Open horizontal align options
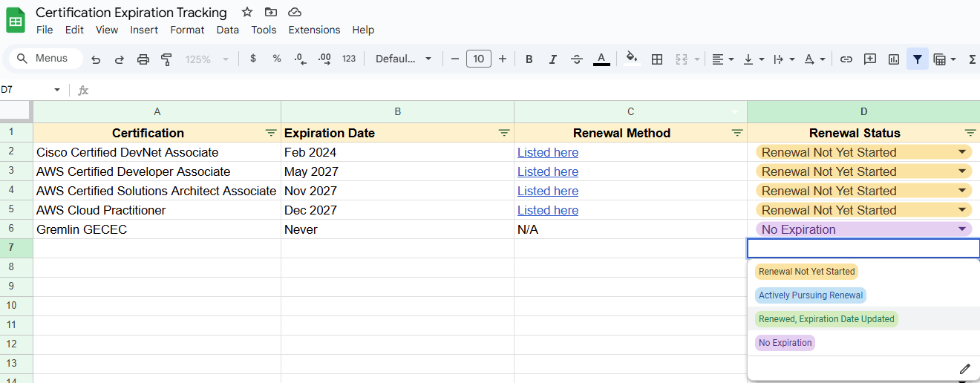Screen dimensions: 980x383 click(722, 59)
